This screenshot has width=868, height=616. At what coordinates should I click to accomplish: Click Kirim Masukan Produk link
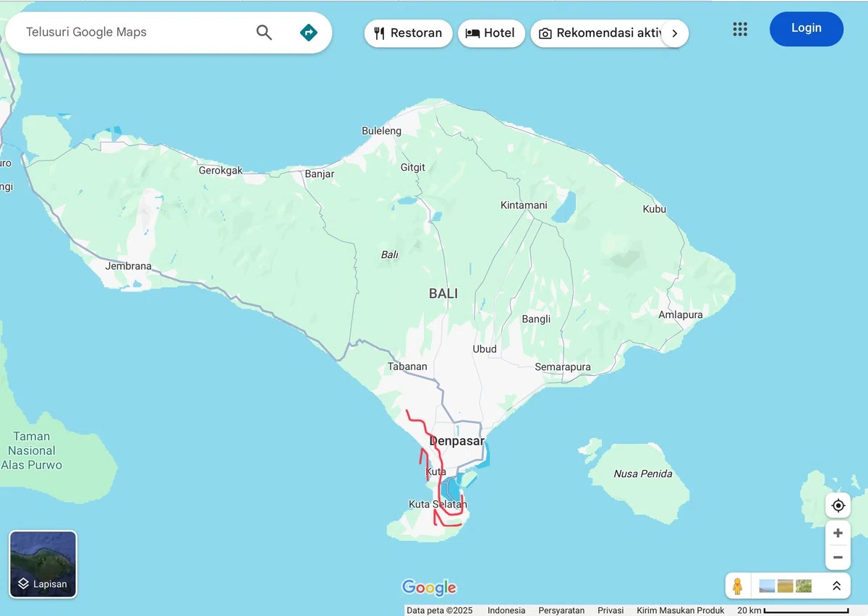(x=681, y=610)
